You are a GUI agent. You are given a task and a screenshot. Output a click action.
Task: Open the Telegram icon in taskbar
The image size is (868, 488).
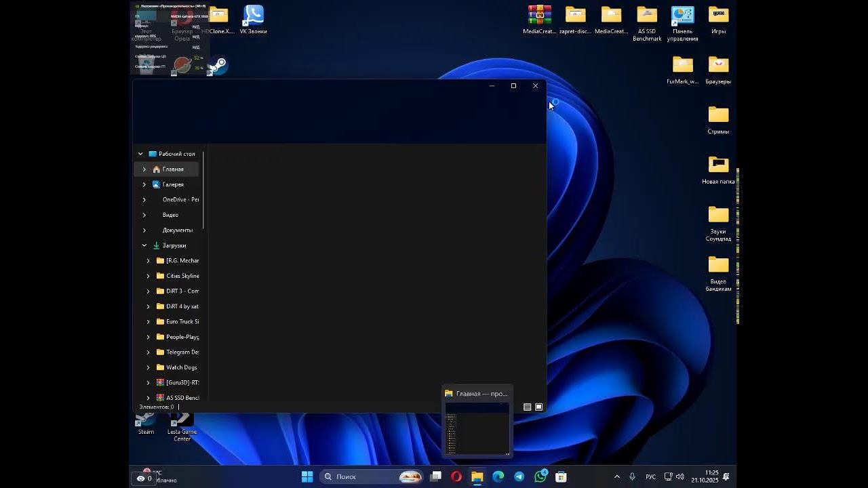519,476
